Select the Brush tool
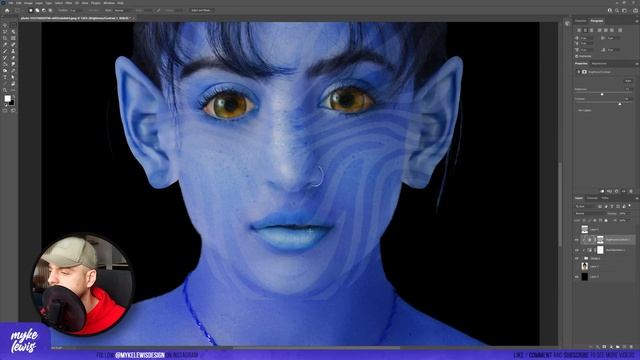Viewport: 640px width, 360px height. 5,51
